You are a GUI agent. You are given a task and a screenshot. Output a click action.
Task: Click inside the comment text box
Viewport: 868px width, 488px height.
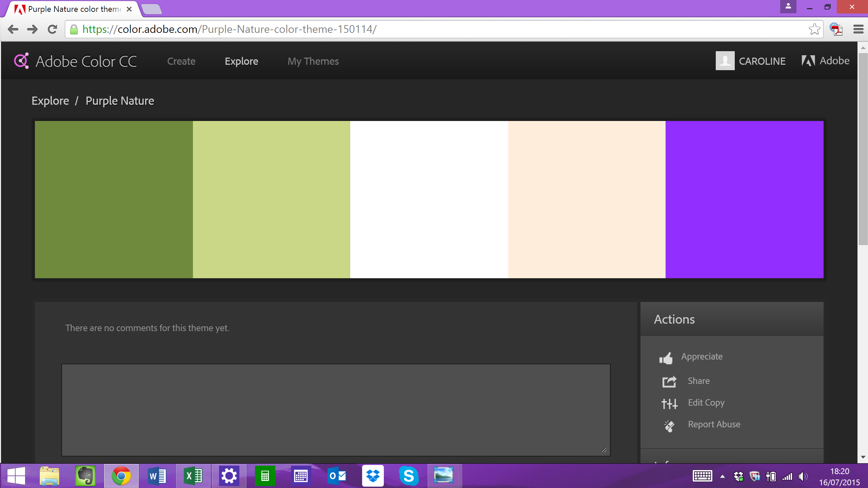coord(336,410)
